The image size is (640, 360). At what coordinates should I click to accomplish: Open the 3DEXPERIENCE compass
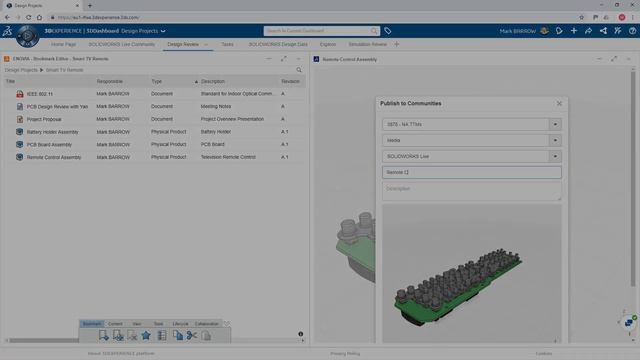(x=27, y=36)
